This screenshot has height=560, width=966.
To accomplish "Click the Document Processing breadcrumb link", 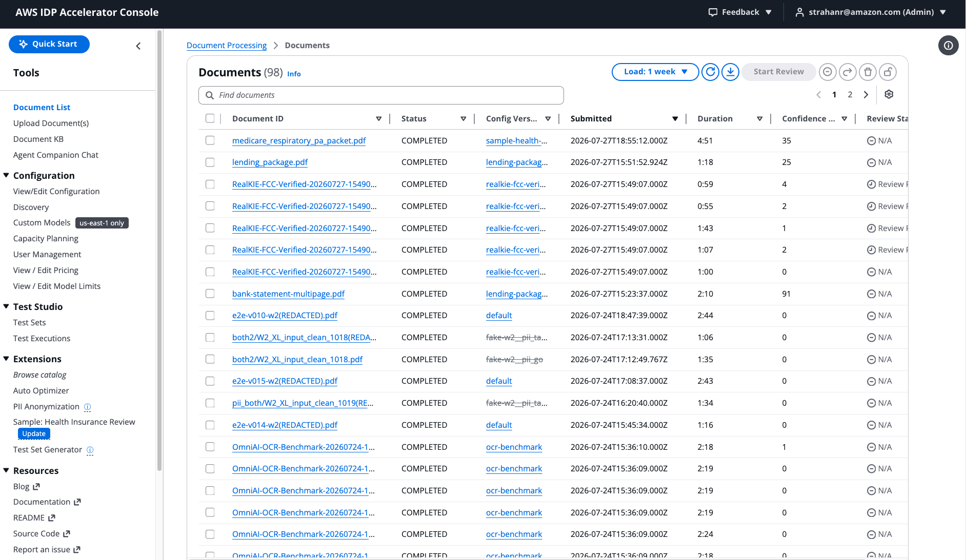I will (x=227, y=46).
